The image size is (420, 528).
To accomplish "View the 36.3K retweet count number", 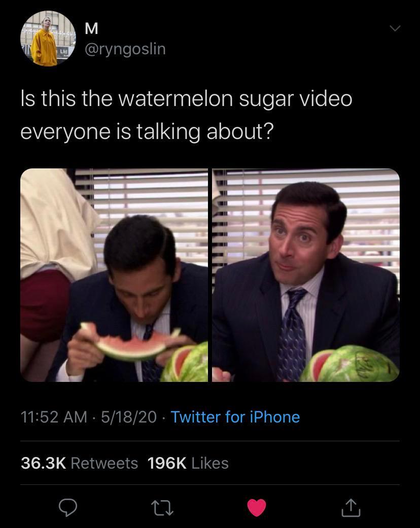I will 44,463.
